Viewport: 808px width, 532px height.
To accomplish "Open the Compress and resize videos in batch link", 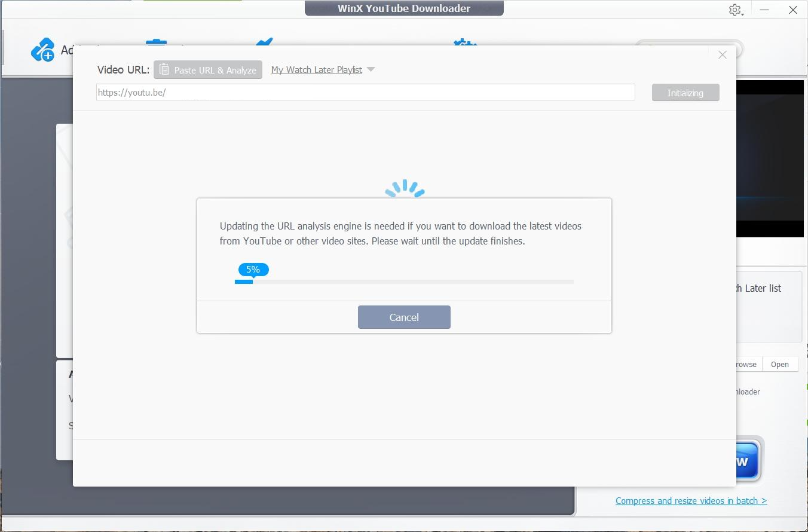I will [691, 500].
